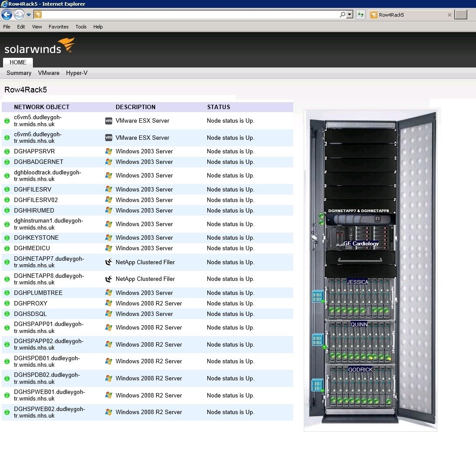This screenshot has height=468, width=476.
Task: Open the Tools menu
Action: coord(81,27)
